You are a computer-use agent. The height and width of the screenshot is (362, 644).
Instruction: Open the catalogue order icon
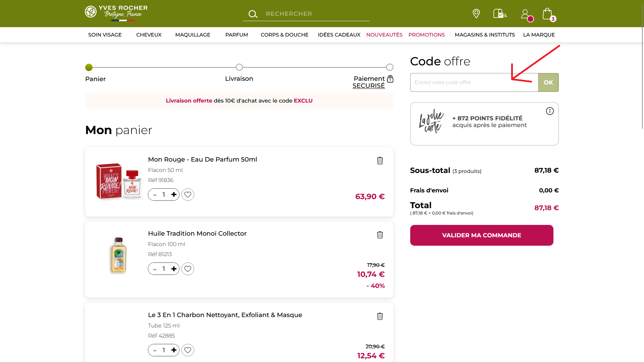click(x=500, y=14)
